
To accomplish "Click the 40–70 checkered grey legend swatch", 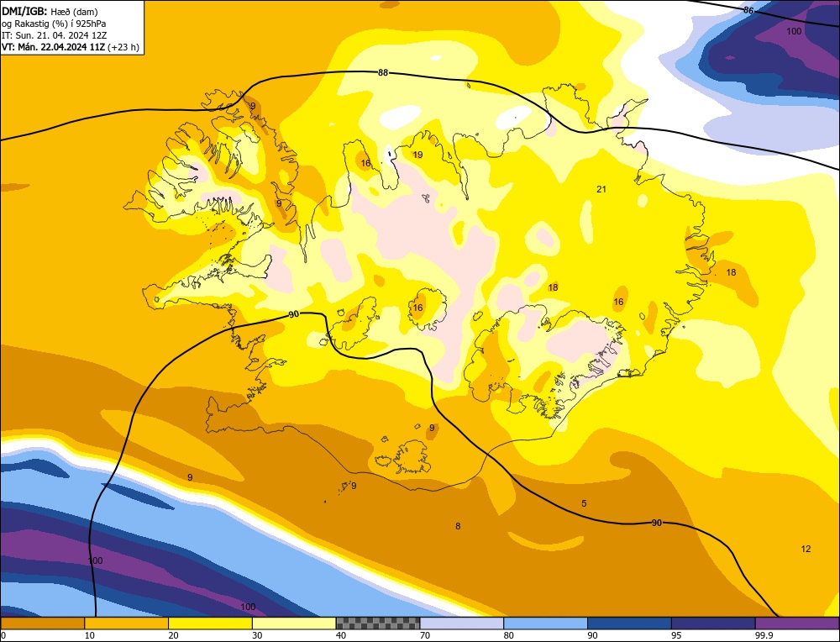I will 378,624.
